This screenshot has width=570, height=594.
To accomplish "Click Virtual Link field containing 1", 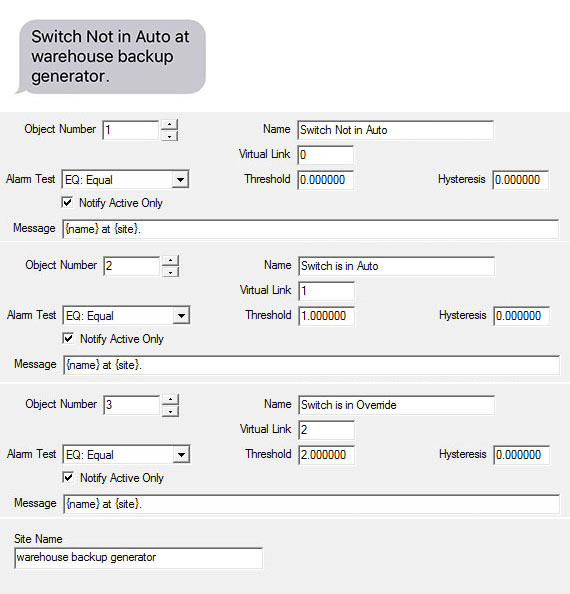I will [326, 291].
